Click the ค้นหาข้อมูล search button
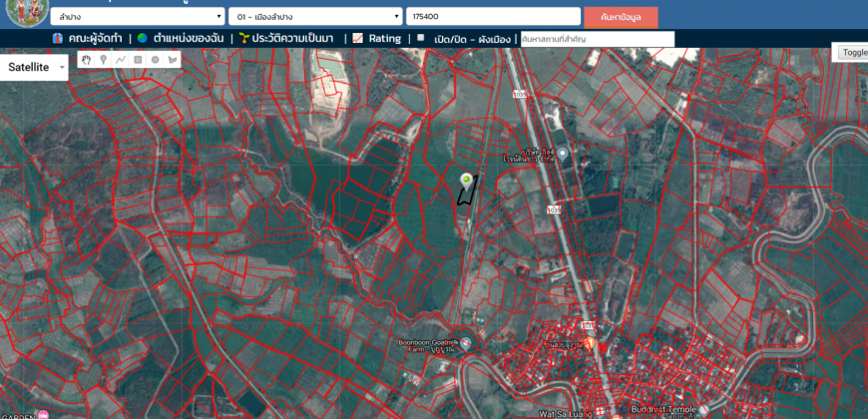The image size is (868, 419). click(622, 17)
